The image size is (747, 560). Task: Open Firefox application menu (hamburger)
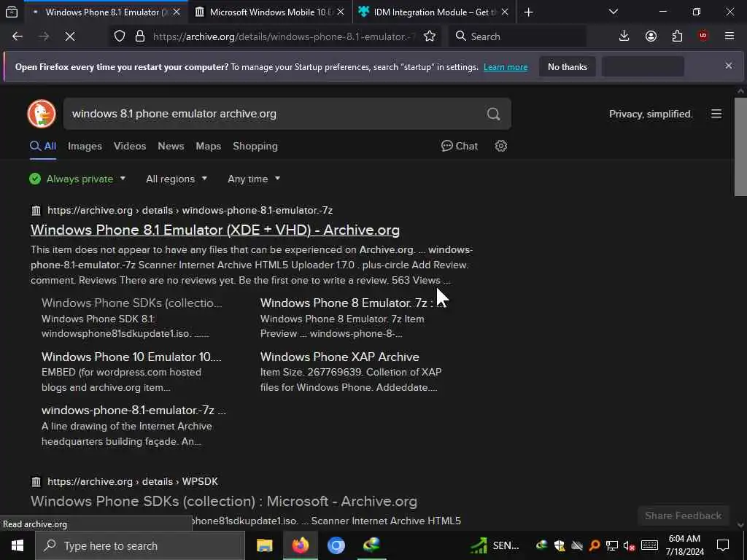729,36
